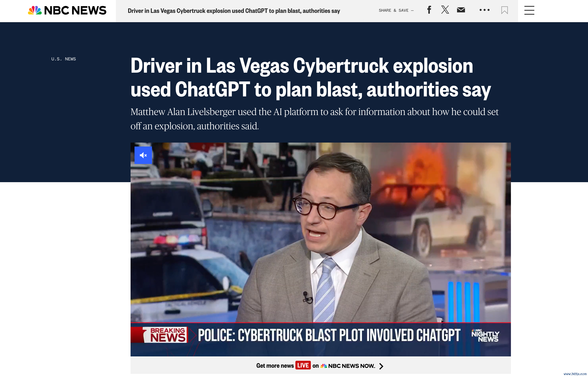Unmute the video using speaker icon
This screenshot has width=588, height=377.
pyautogui.click(x=143, y=155)
